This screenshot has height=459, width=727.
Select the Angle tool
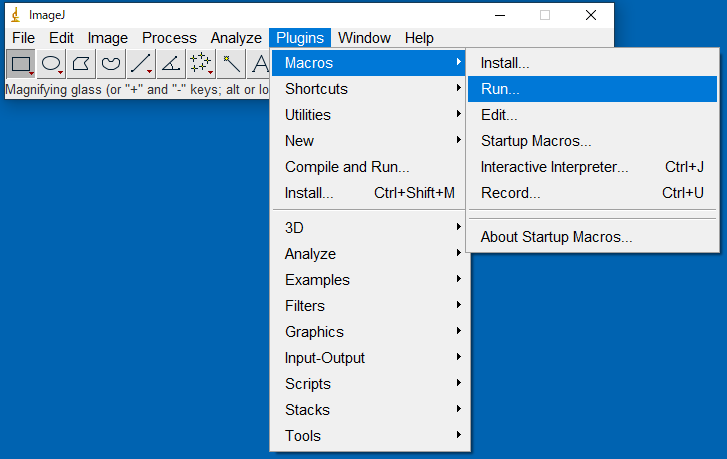click(171, 64)
